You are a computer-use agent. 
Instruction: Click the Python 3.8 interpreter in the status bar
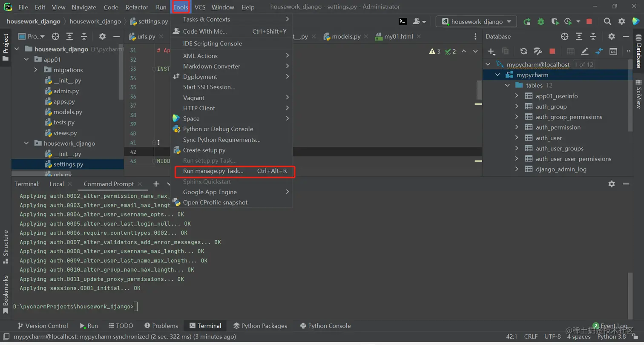click(612, 336)
